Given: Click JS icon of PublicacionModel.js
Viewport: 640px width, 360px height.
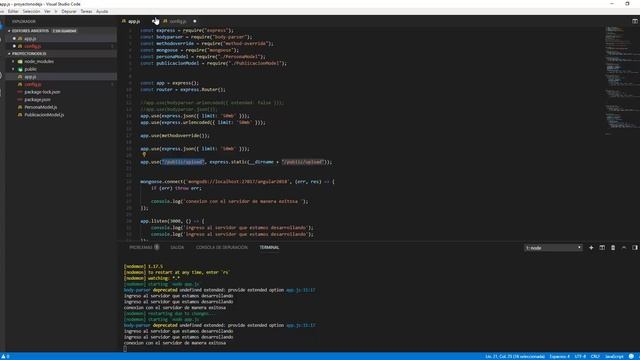Looking at the screenshot, I should point(20,115).
